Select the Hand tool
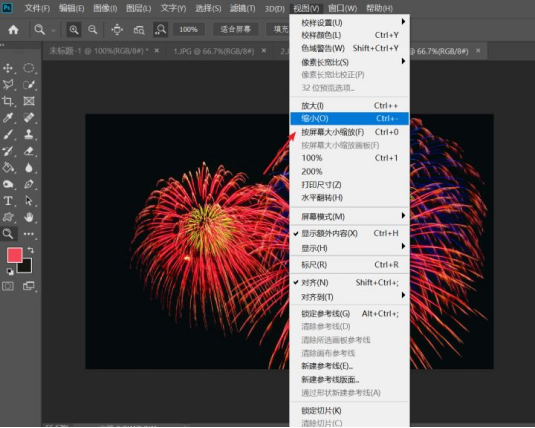Viewport: 535px width, 428px height. (x=29, y=217)
